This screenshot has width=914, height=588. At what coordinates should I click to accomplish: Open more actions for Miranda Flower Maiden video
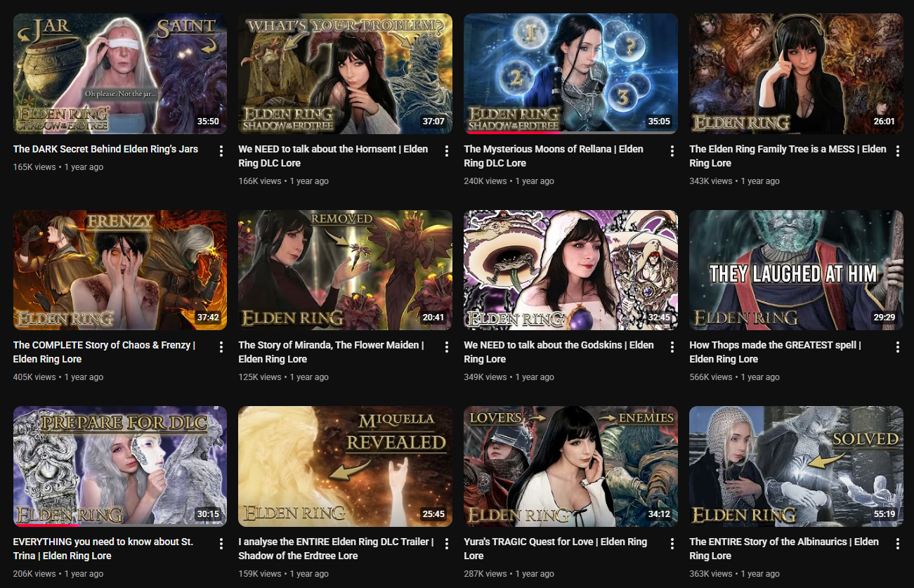[x=447, y=347]
